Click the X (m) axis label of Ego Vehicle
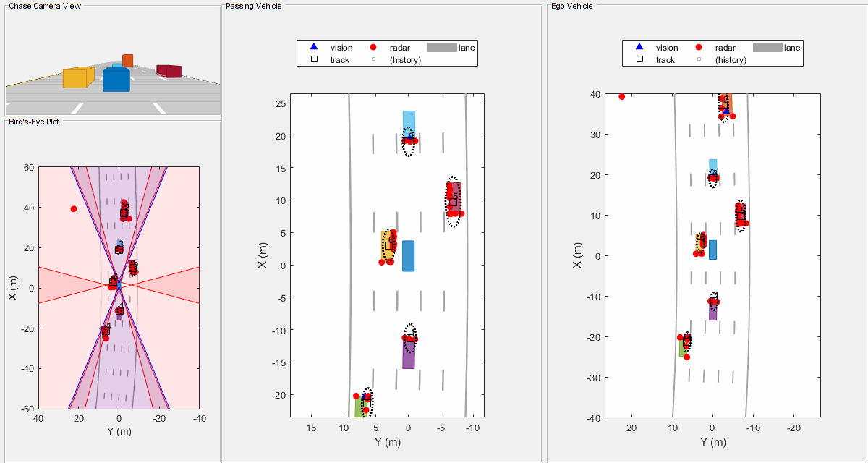This screenshot has width=868, height=463. click(576, 255)
